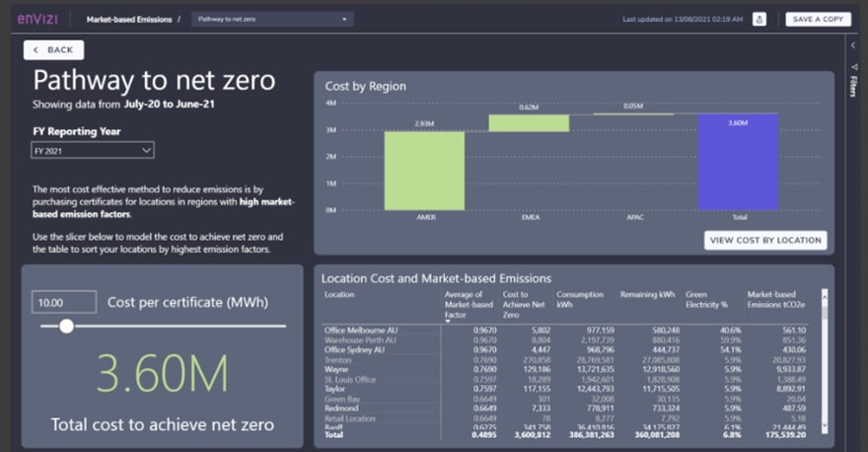
Task: Click the share/export icon in header
Action: (759, 19)
